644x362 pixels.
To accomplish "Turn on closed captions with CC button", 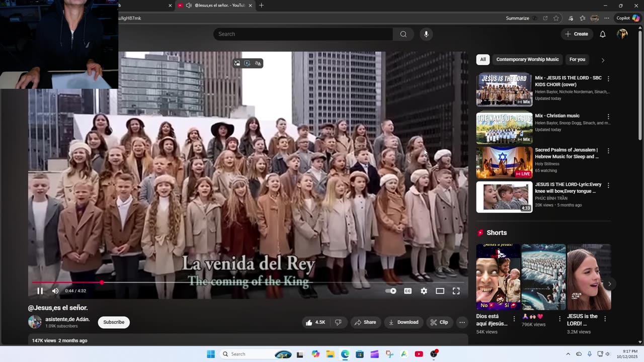I will (x=408, y=291).
